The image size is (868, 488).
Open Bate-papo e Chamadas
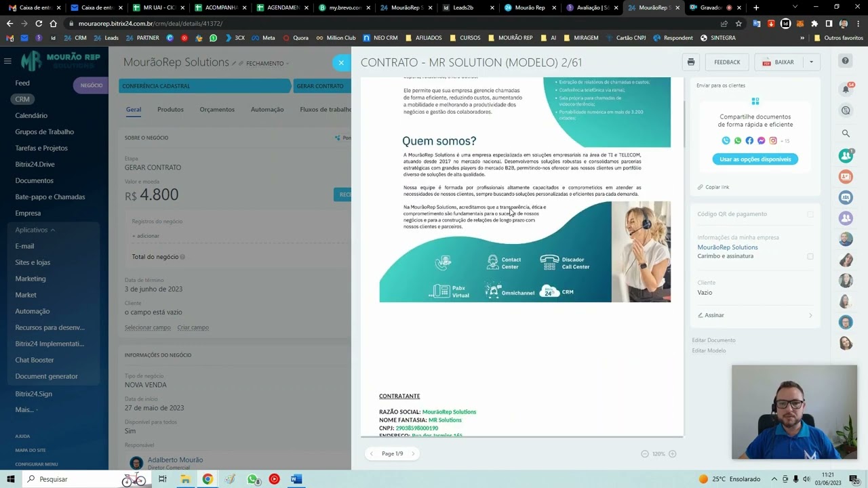(x=50, y=197)
